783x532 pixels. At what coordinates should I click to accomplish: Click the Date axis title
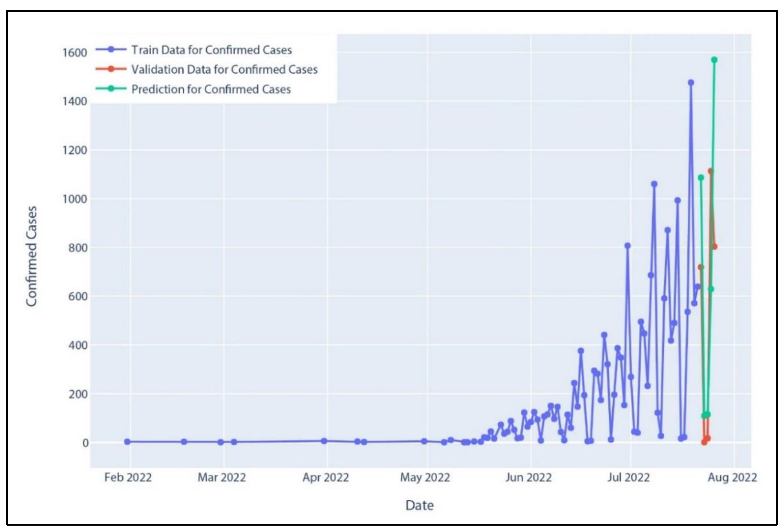(419, 505)
